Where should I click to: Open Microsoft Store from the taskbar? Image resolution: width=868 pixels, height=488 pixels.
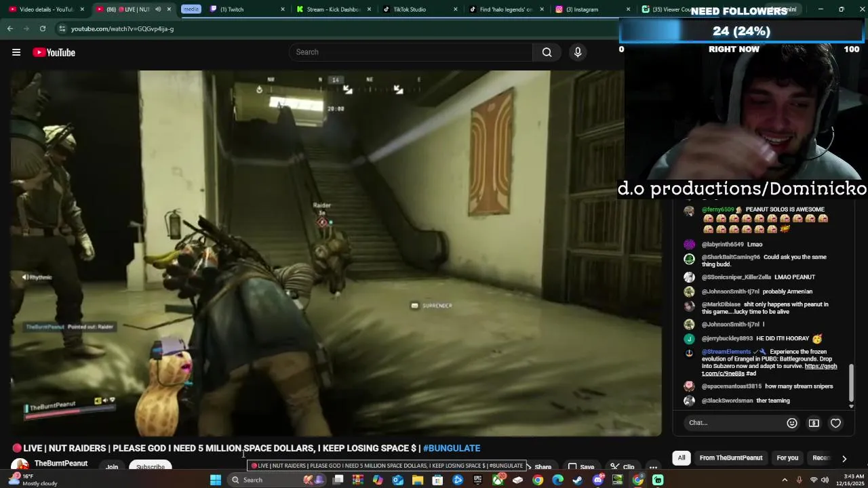[437, 480]
